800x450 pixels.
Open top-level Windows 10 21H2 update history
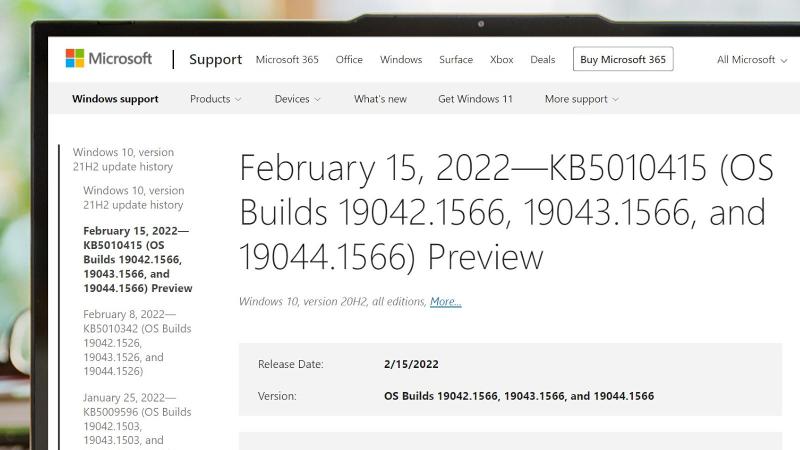pos(123,159)
